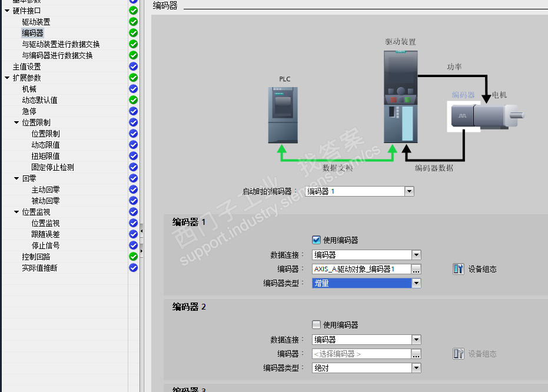Select 动态默认值 tree item
Screen dimensions: 548x392
[x=40, y=100]
